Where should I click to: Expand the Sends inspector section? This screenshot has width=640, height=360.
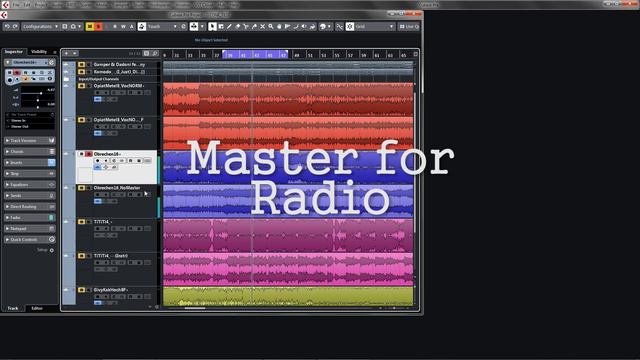tap(29, 196)
